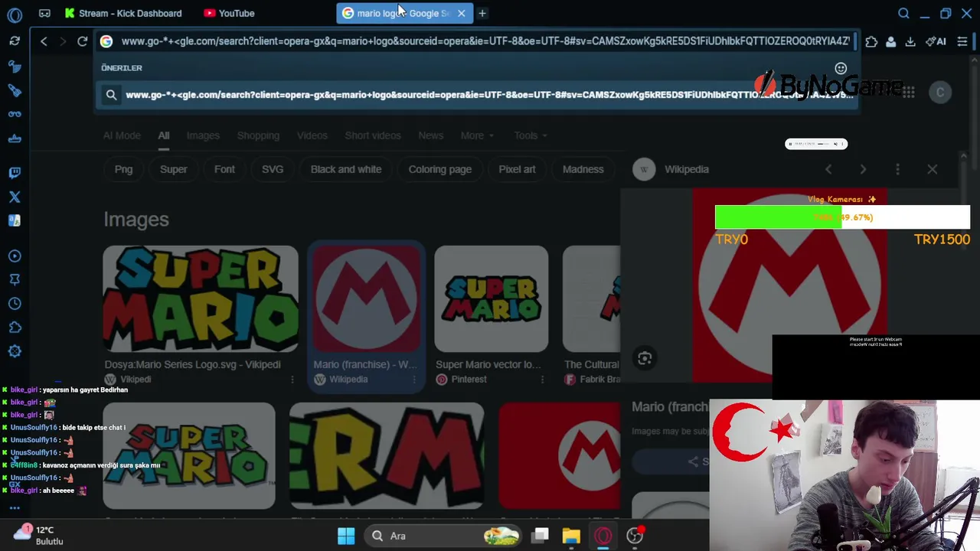The width and height of the screenshot is (980, 551).
Task: Open the X (Twitter) sidebar panel
Action: tap(15, 197)
